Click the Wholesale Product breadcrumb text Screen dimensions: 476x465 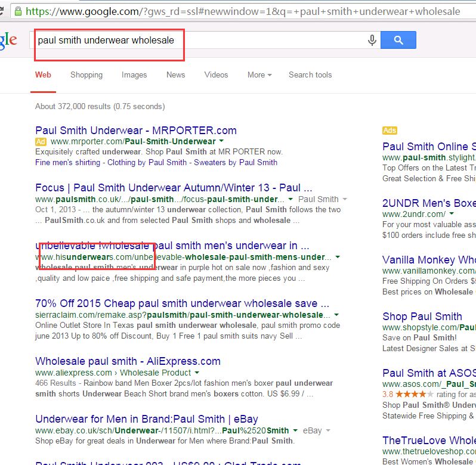pyautogui.click(x=155, y=373)
